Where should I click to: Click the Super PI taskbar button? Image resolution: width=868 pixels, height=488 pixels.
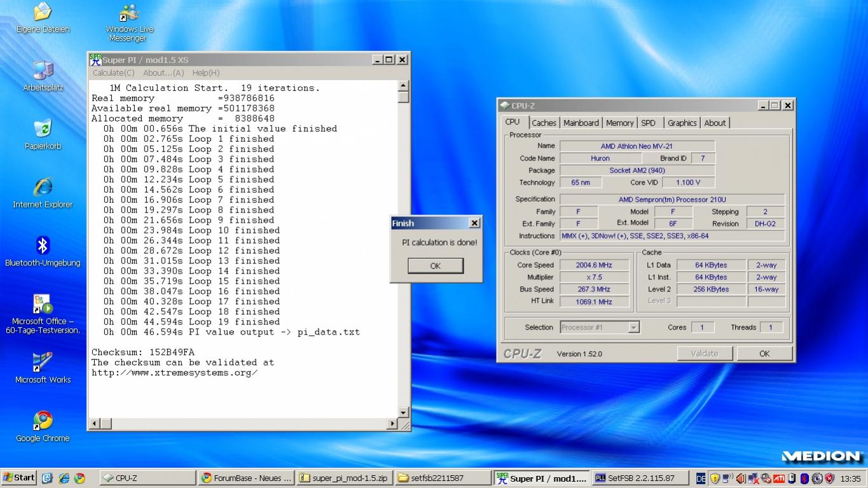[x=542, y=478]
